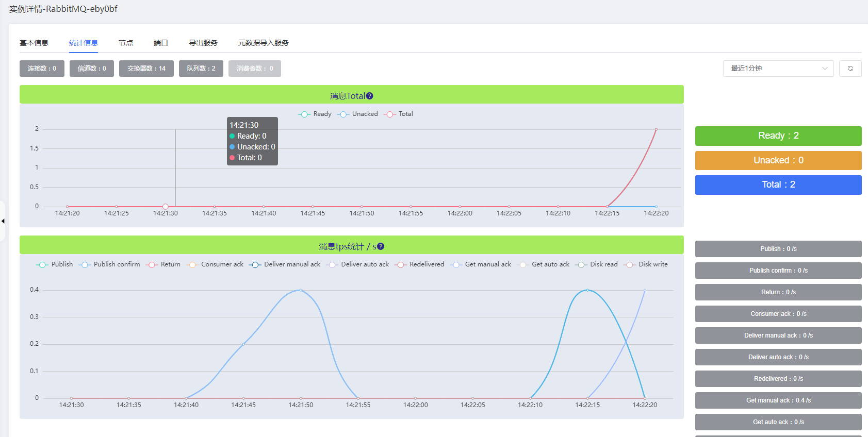Go to the 元数据导入服务 tab
The width and height of the screenshot is (868, 437).
(x=263, y=43)
